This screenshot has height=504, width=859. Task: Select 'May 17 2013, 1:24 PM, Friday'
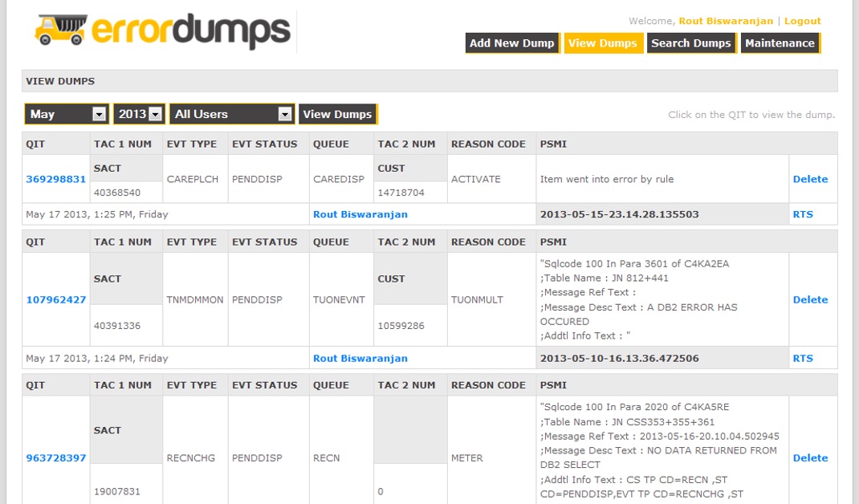pyautogui.click(x=97, y=358)
